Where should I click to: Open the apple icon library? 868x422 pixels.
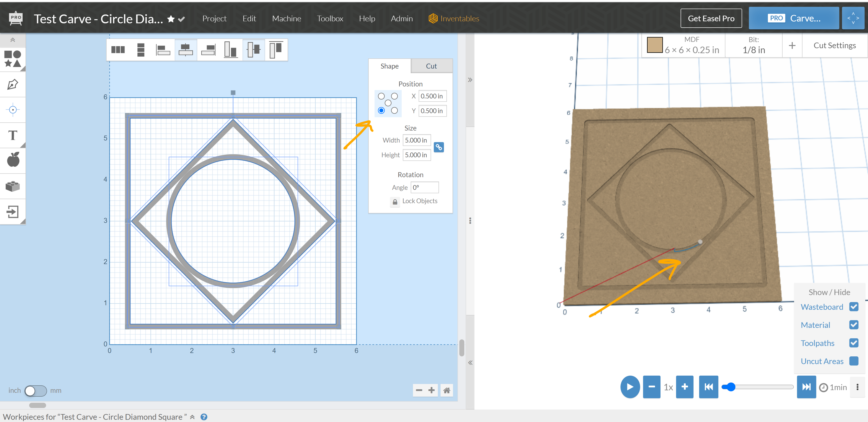click(13, 160)
